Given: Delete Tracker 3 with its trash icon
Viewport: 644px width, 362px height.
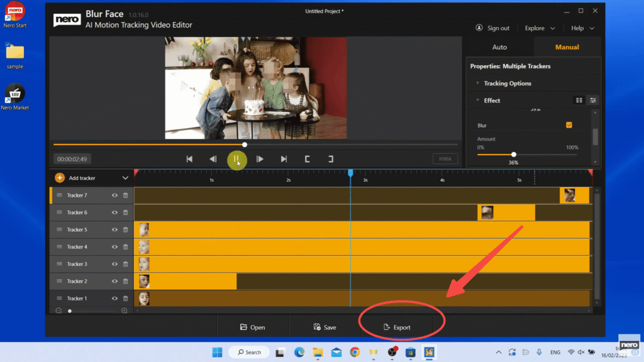Looking at the screenshot, I should tap(126, 265).
